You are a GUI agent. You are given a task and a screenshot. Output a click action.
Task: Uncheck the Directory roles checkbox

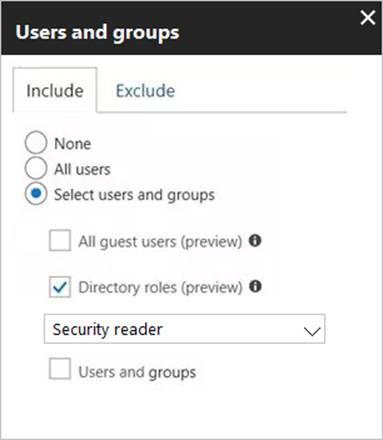point(60,287)
